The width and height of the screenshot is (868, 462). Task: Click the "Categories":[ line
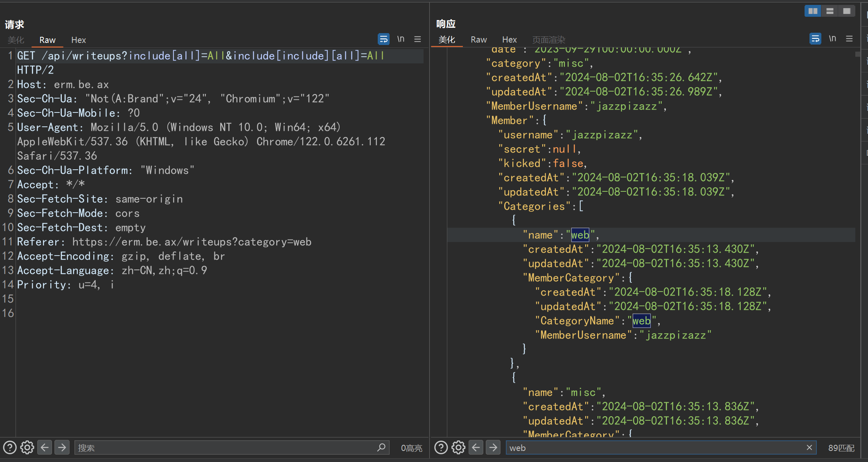click(x=541, y=206)
